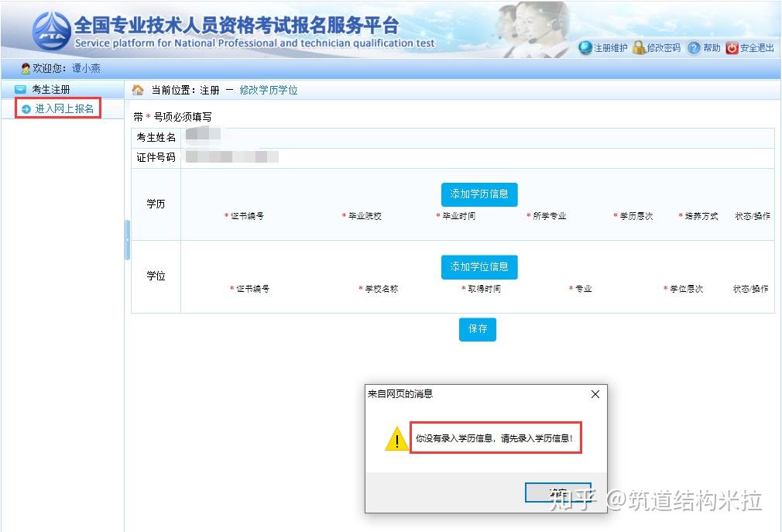Click the arrow icon before 进入网上报名
Viewport: 782px width, 532px height.
point(26,108)
